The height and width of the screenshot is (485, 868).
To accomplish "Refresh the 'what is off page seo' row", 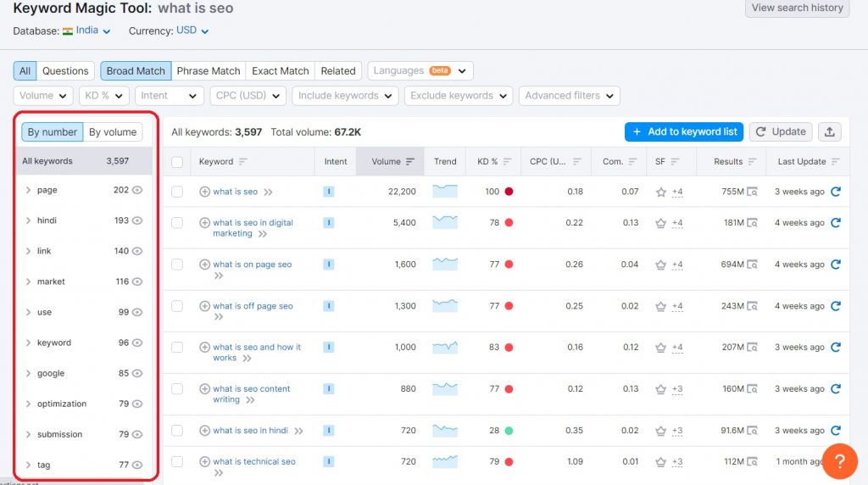I will coord(836,306).
